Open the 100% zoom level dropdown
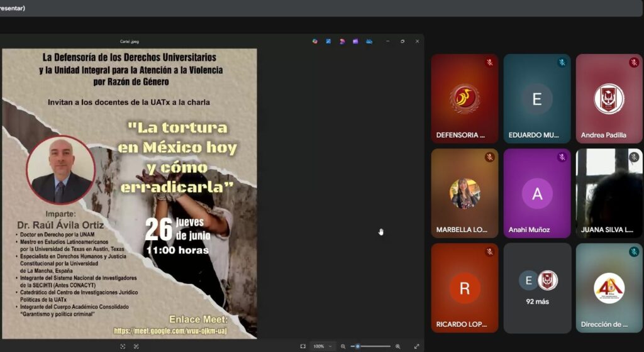The image size is (644, 352). tap(323, 346)
